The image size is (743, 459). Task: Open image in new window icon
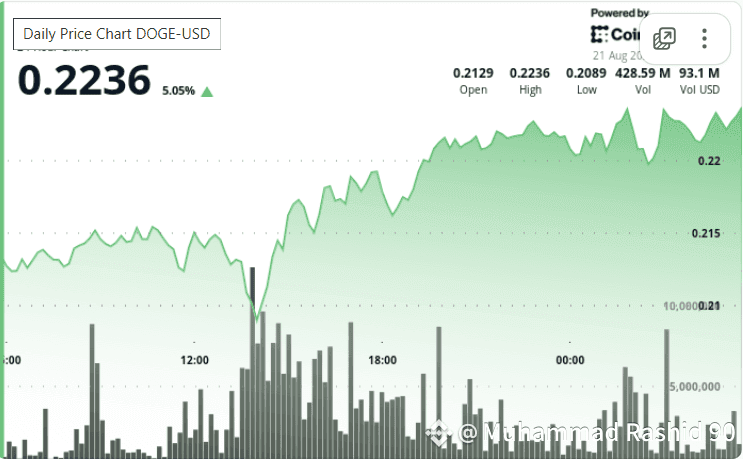click(x=664, y=38)
